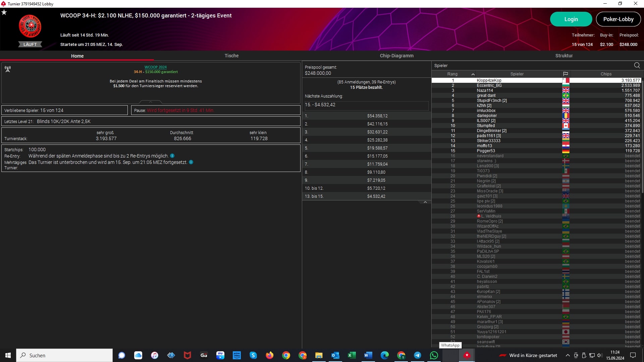Follow the WCOOP 2024 link
Image resolution: width=644 pixels, height=362 pixels.
pos(155,67)
